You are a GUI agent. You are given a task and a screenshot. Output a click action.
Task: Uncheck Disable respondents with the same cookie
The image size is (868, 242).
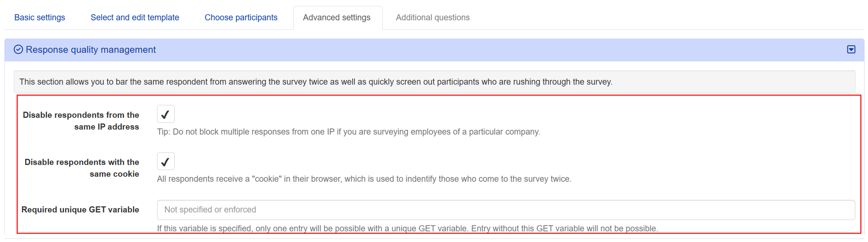165,161
